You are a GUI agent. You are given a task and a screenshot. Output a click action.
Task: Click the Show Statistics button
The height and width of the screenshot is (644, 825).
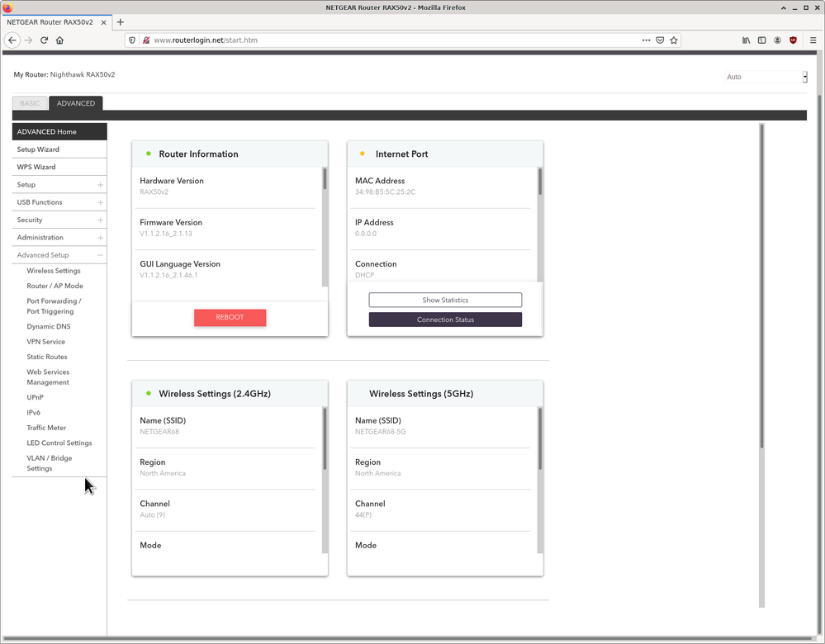(445, 300)
